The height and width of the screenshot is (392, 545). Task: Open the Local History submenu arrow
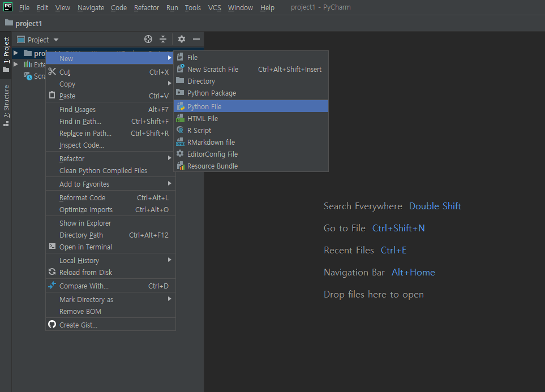[169, 260]
